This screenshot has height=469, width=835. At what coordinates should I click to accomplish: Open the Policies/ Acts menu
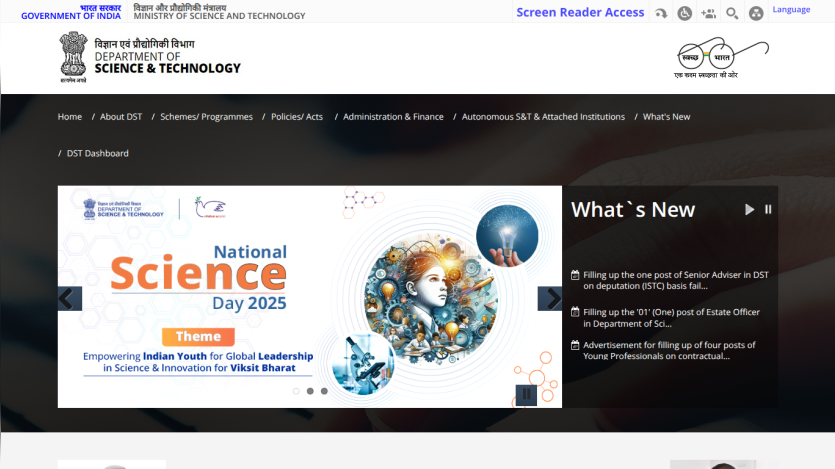click(297, 117)
